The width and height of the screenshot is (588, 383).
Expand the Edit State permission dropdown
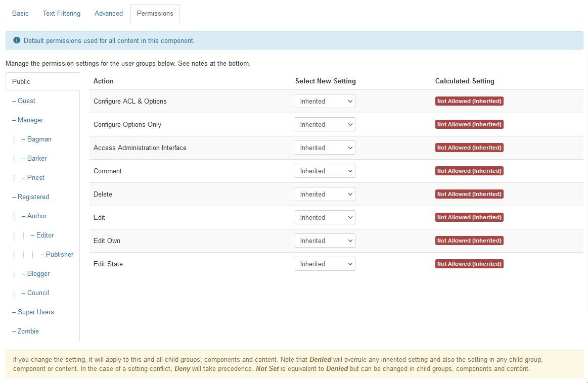click(x=325, y=264)
